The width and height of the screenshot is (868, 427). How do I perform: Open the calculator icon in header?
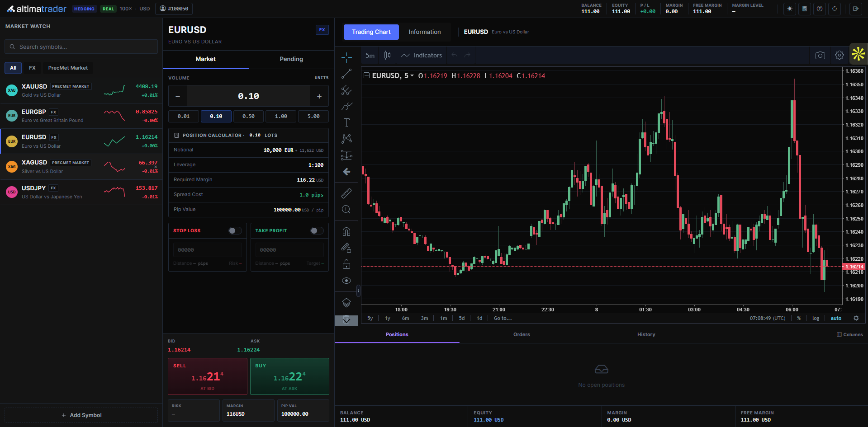(805, 9)
